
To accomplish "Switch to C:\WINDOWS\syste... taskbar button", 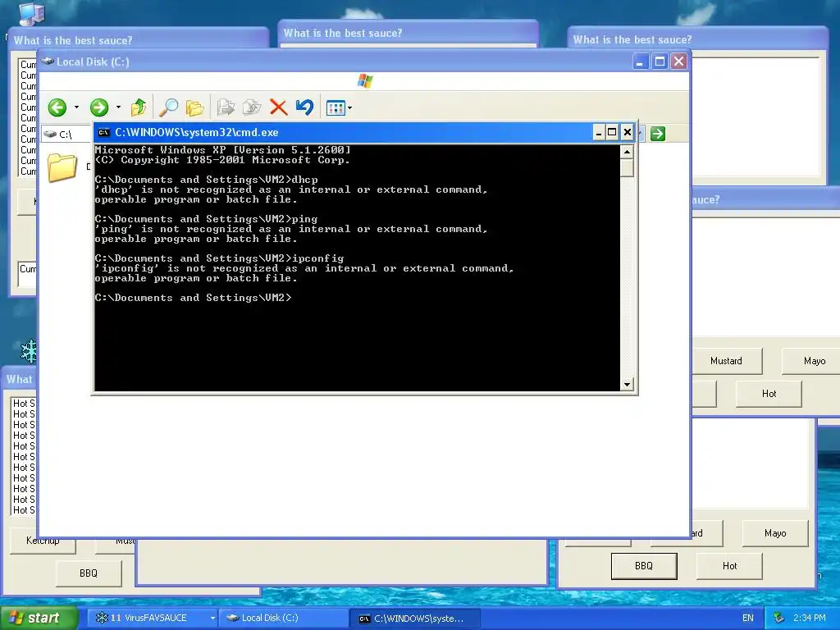I will tap(414, 619).
